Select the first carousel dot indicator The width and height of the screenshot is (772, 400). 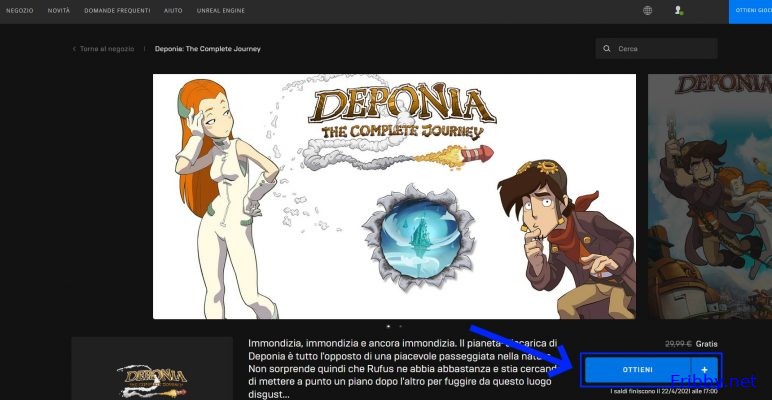point(388,326)
